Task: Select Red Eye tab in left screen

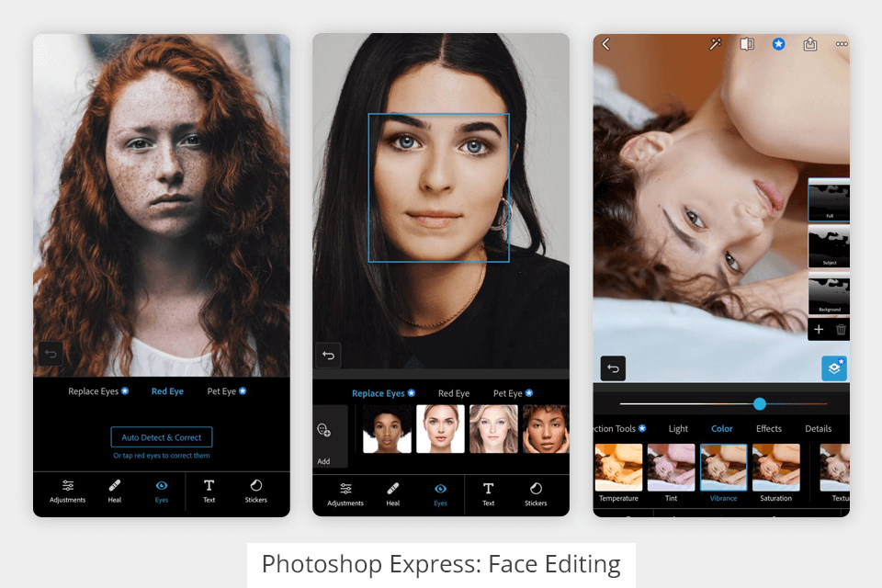Action: click(x=167, y=391)
